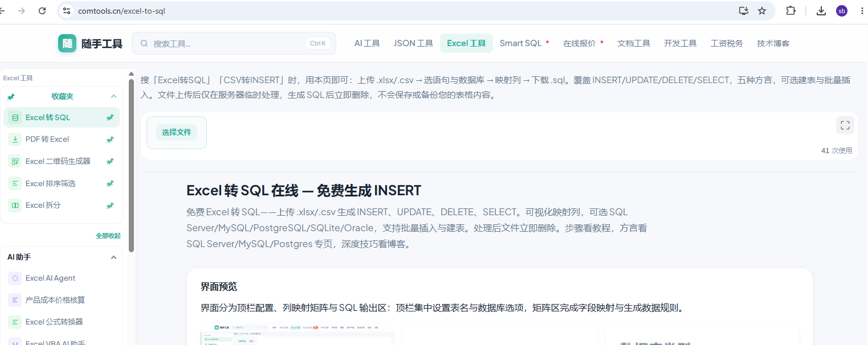Click the Excel AI Agent spinner icon
Viewport: 868px width, 345px height.
15,278
